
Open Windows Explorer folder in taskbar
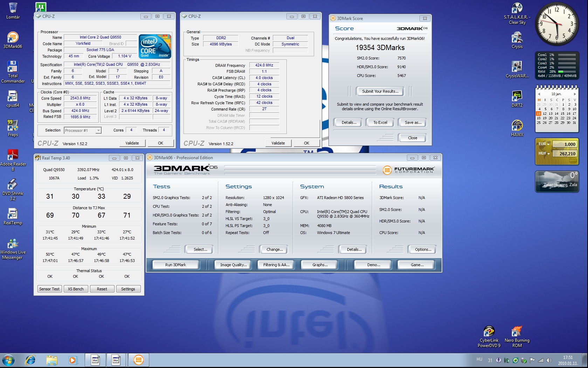tap(51, 360)
